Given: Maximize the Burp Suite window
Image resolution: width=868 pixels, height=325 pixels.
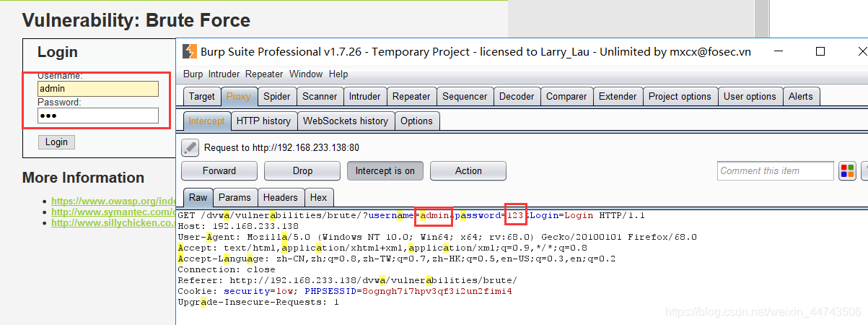Looking at the screenshot, I should point(820,51).
